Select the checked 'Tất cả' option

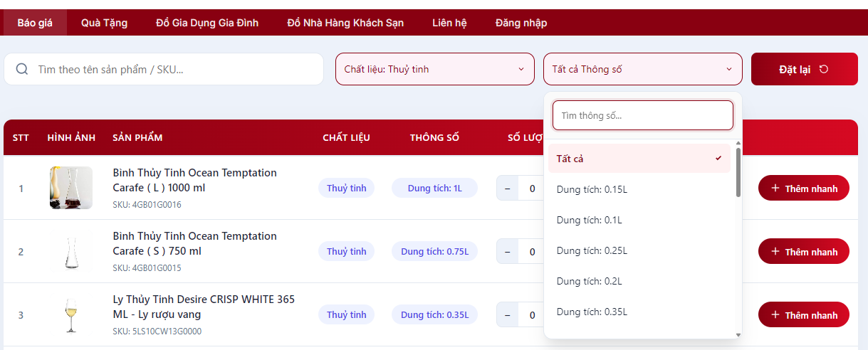pyautogui.click(x=639, y=159)
